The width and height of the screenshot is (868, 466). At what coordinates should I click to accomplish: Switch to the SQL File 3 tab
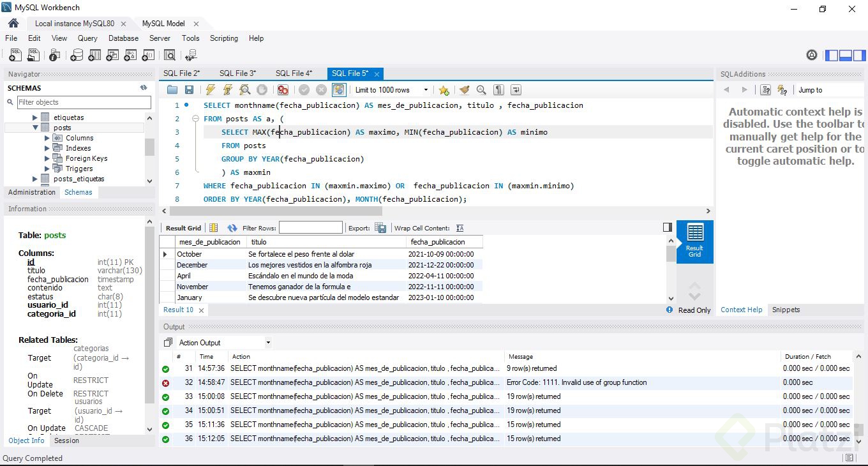click(237, 73)
